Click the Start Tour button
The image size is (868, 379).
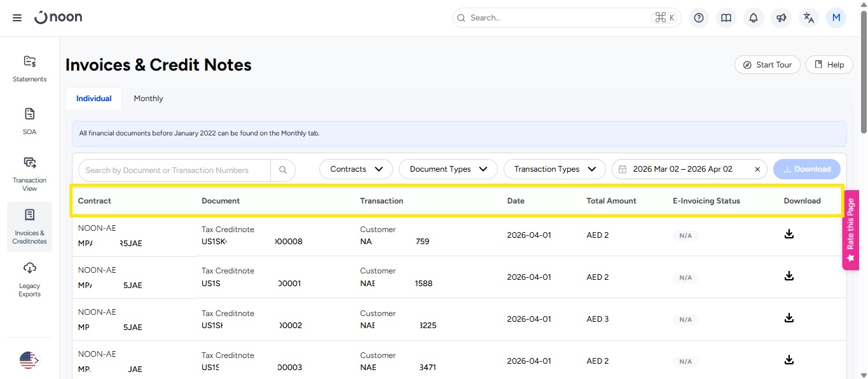pyautogui.click(x=767, y=65)
